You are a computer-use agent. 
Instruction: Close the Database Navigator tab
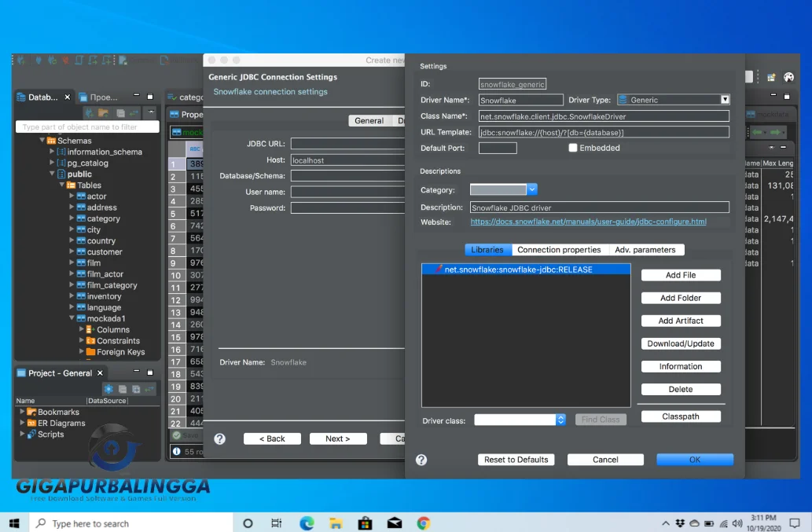[68, 97]
